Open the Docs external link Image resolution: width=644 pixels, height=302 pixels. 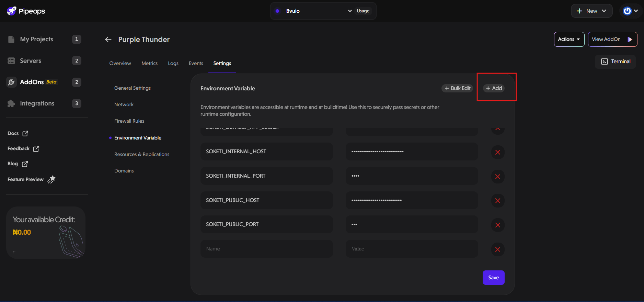tap(18, 133)
